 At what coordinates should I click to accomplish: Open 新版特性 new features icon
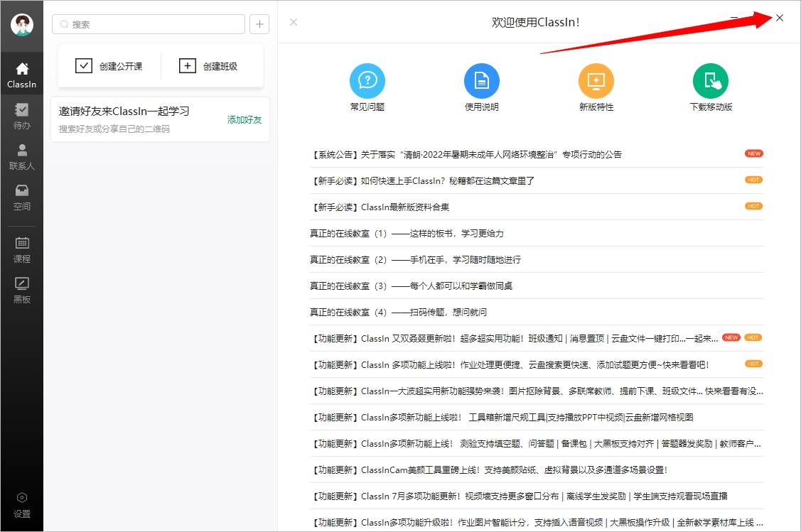pos(596,87)
